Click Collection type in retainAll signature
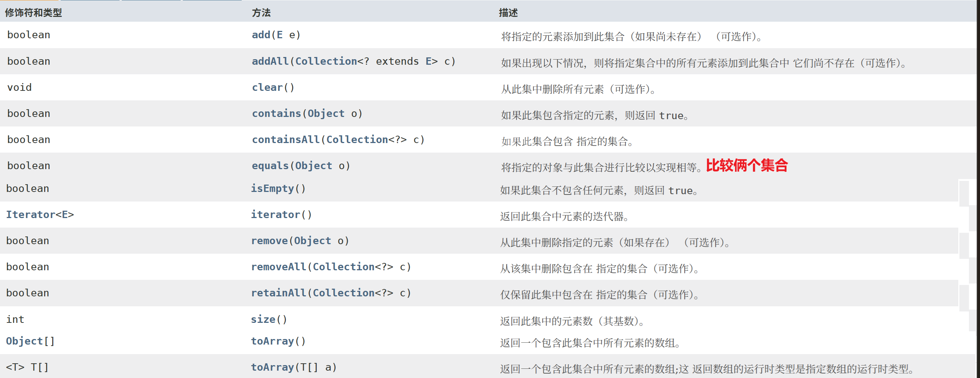This screenshot has height=378, width=980. click(x=344, y=293)
